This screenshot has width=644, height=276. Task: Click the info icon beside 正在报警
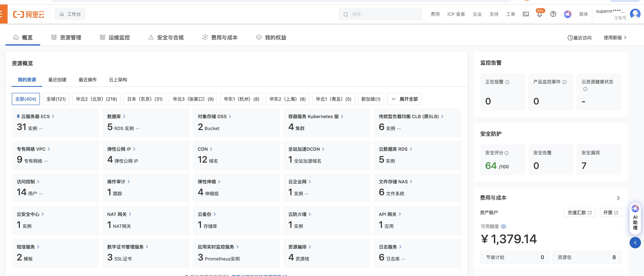tap(507, 82)
